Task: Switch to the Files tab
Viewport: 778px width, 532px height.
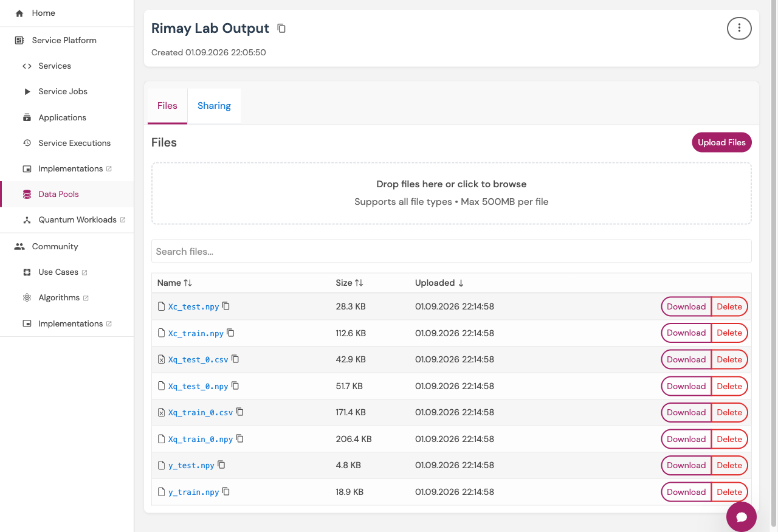Action: click(167, 106)
